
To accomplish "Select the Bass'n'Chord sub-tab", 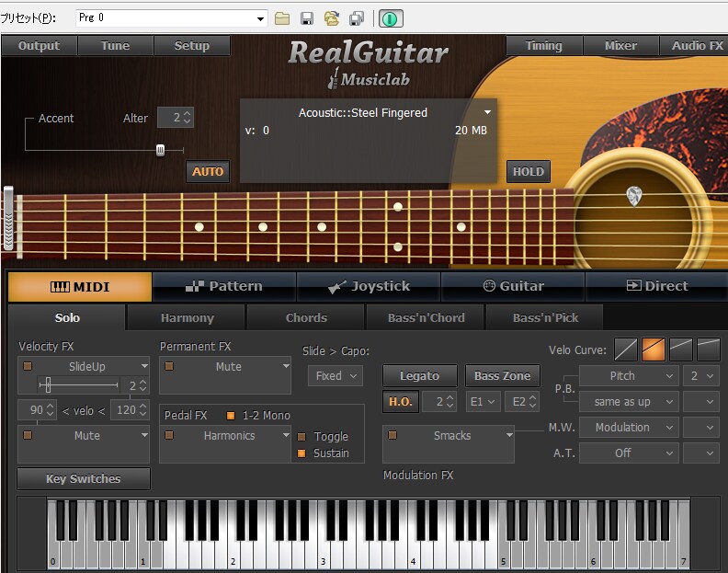I will (426, 318).
